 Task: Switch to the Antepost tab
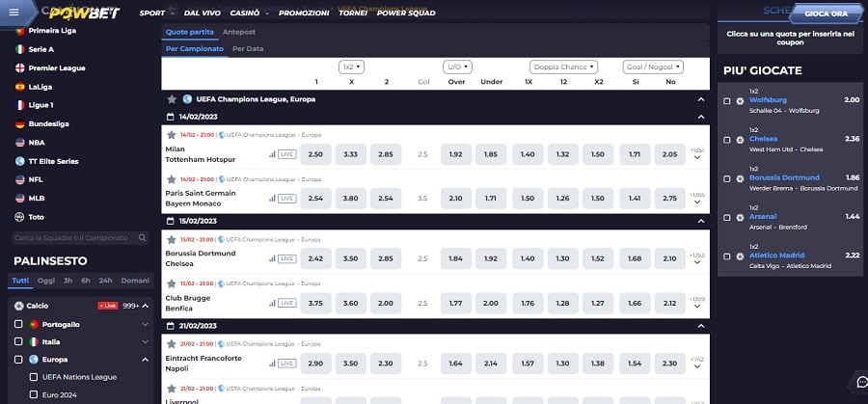click(238, 32)
